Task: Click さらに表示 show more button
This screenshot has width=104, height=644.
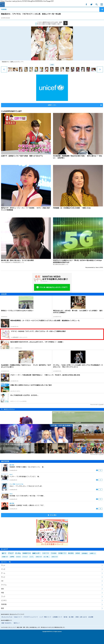Action: (52, 515)
